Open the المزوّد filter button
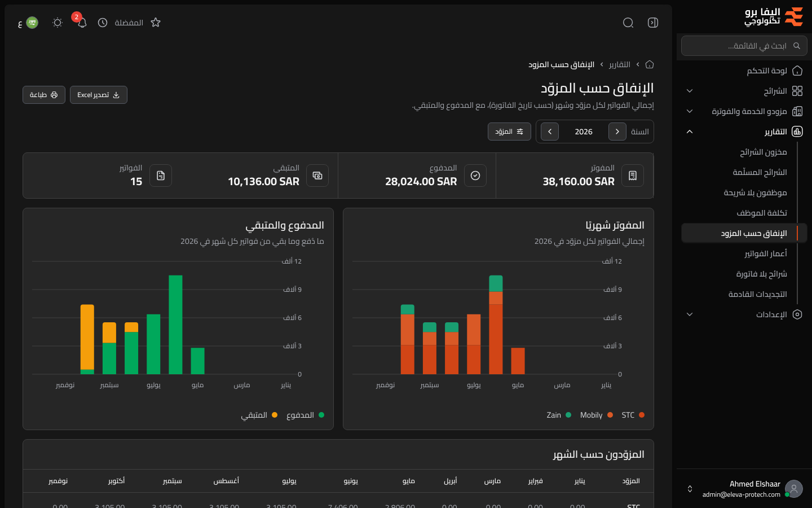The width and height of the screenshot is (812, 508). click(x=509, y=132)
